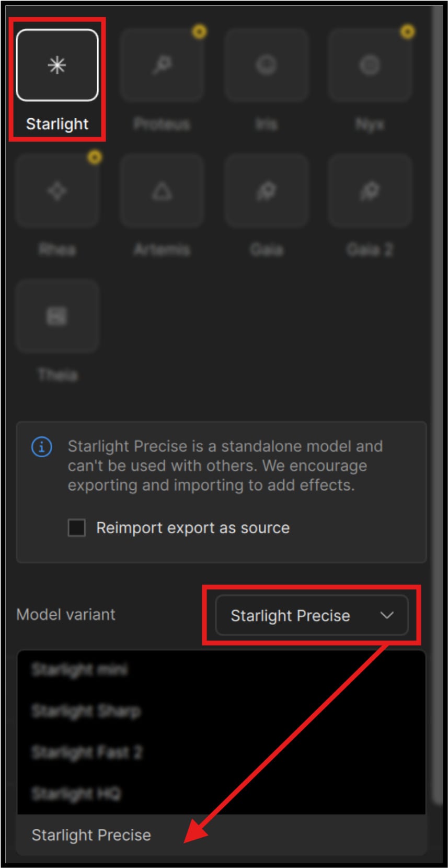Viewport: 448px width, 868px height.
Task: Select the Rhea model icon
Action: (57, 191)
